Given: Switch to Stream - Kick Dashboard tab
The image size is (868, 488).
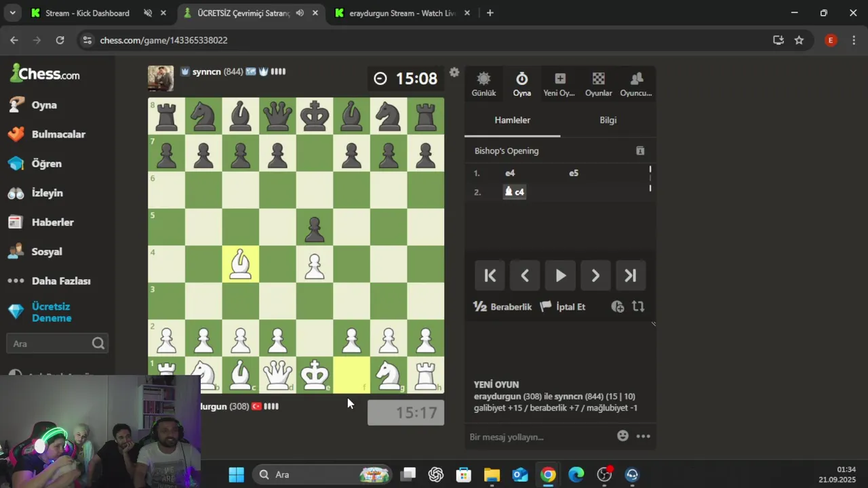Looking at the screenshot, I should click(x=87, y=13).
